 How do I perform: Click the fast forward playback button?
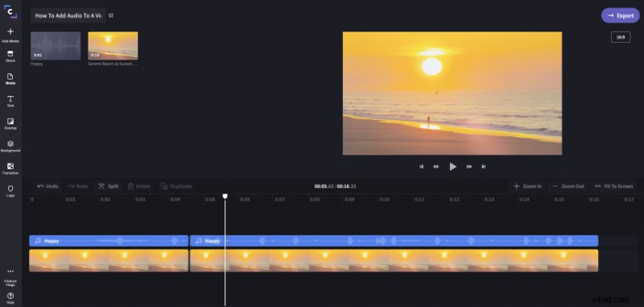pos(469,167)
